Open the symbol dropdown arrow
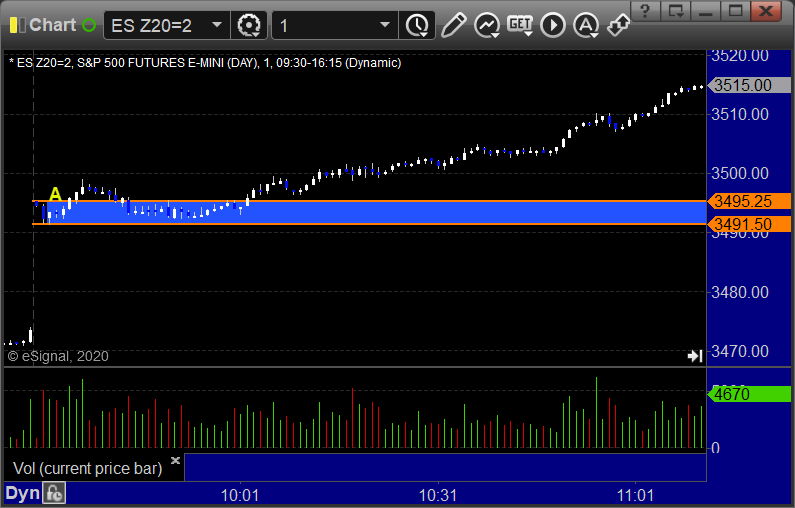 coord(217,25)
